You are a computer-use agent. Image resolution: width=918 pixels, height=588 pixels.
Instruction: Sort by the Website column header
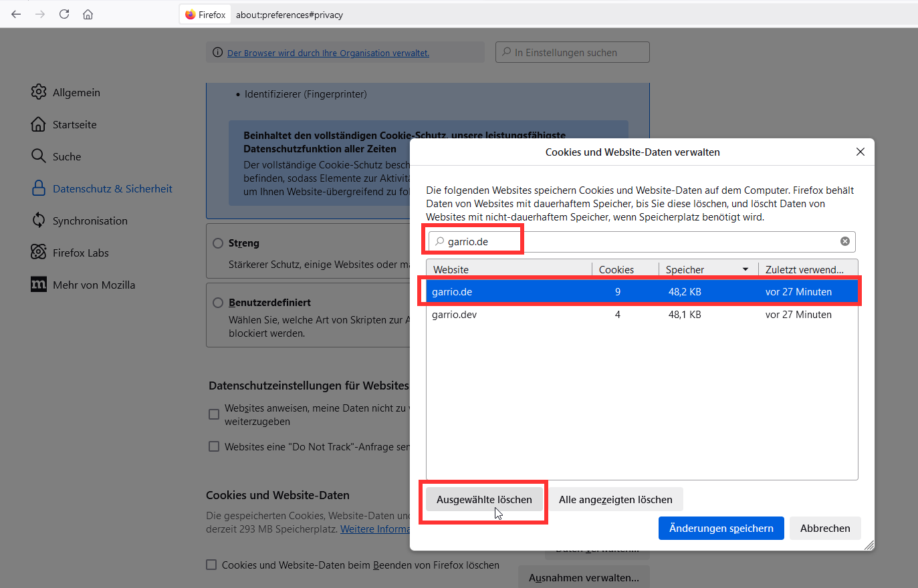point(509,269)
